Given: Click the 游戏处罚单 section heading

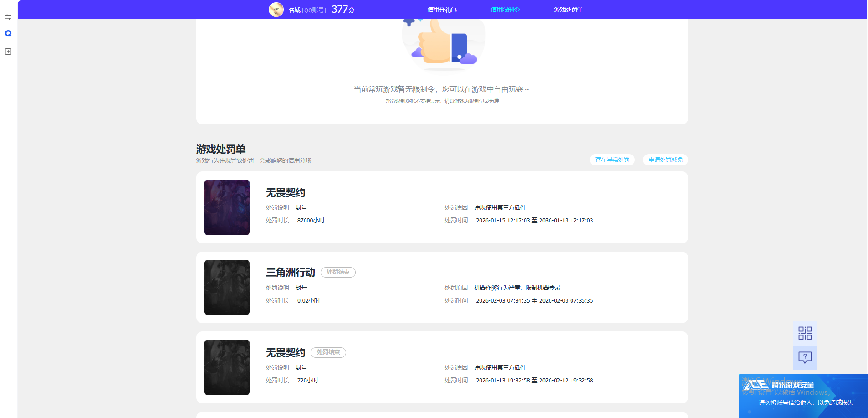Looking at the screenshot, I should point(221,150).
